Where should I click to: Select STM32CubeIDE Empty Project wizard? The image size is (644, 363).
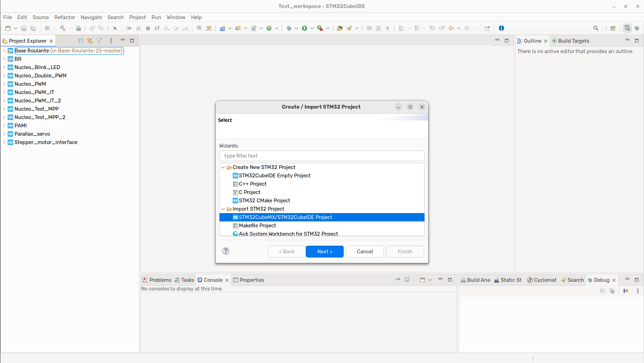pos(322,176)
